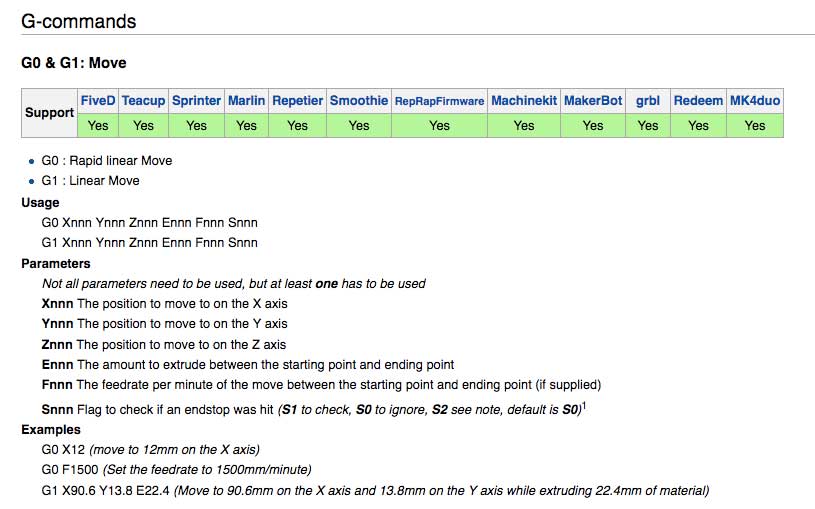Click the Marlin firmware link
Image resolution: width=815 pixels, height=509 pixels.
(246, 100)
